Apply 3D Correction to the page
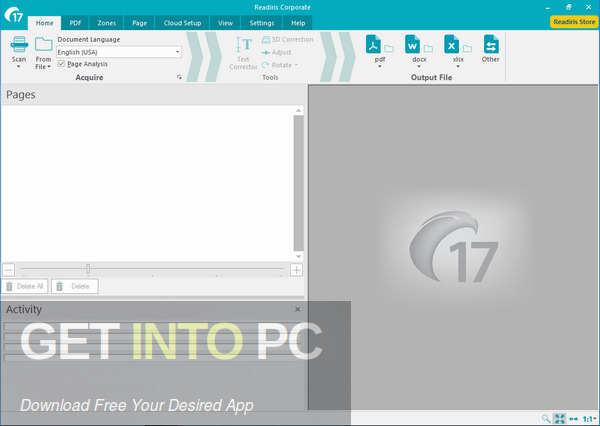 (288, 39)
